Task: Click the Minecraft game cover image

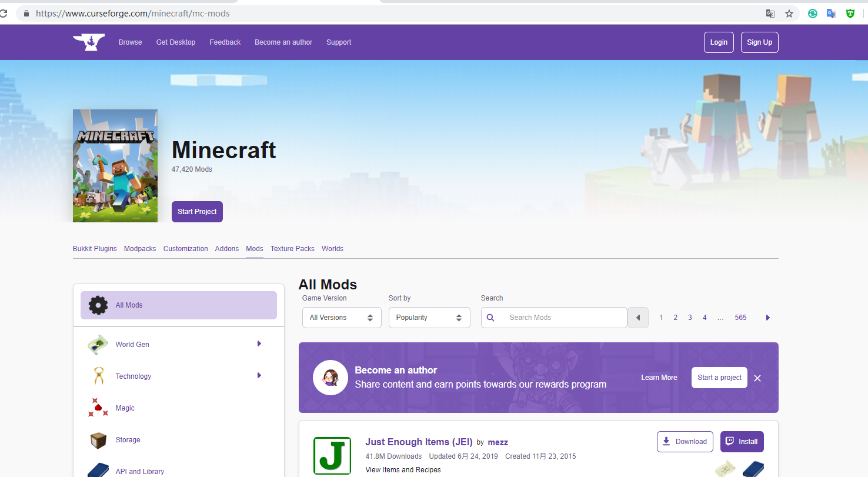Action: tap(115, 166)
